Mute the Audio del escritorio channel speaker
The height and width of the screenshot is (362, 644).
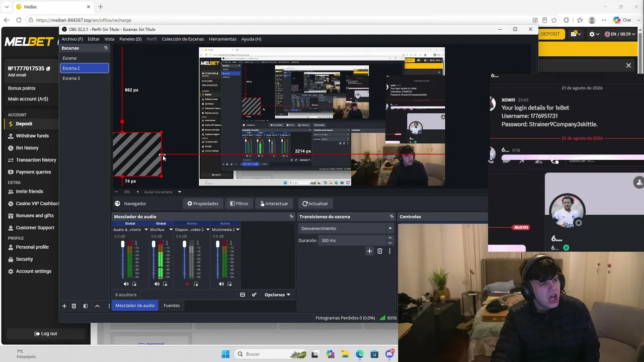tap(126, 284)
